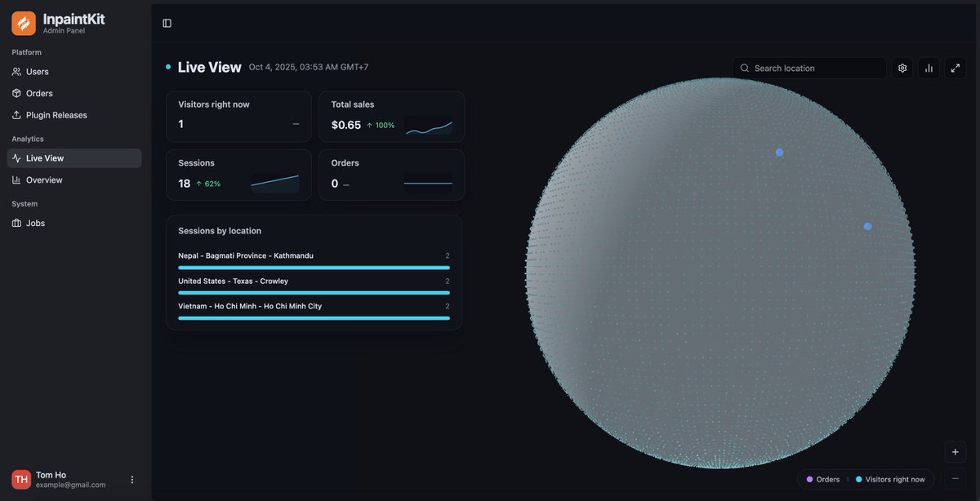
Task: Open the Visitors right now card
Action: pyautogui.click(x=238, y=117)
